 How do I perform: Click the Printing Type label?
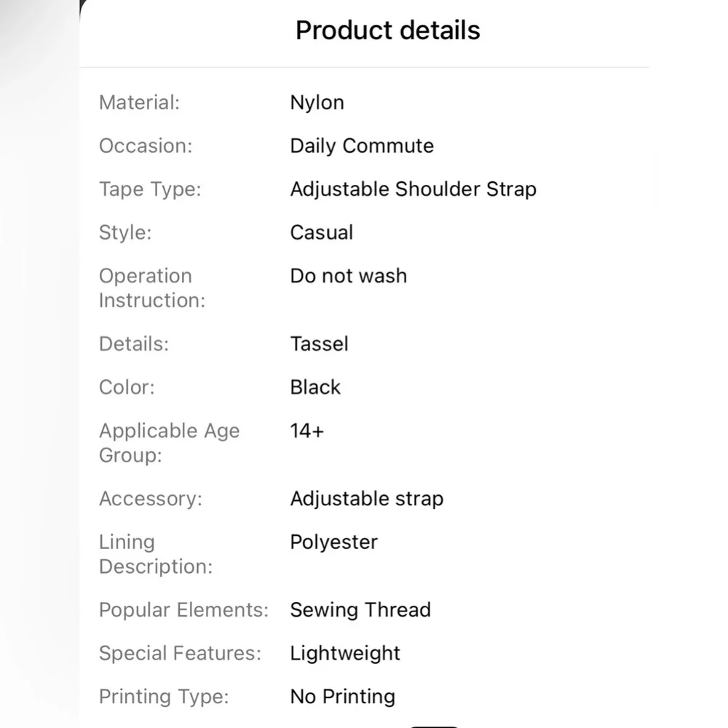click(x=164, y=697)
